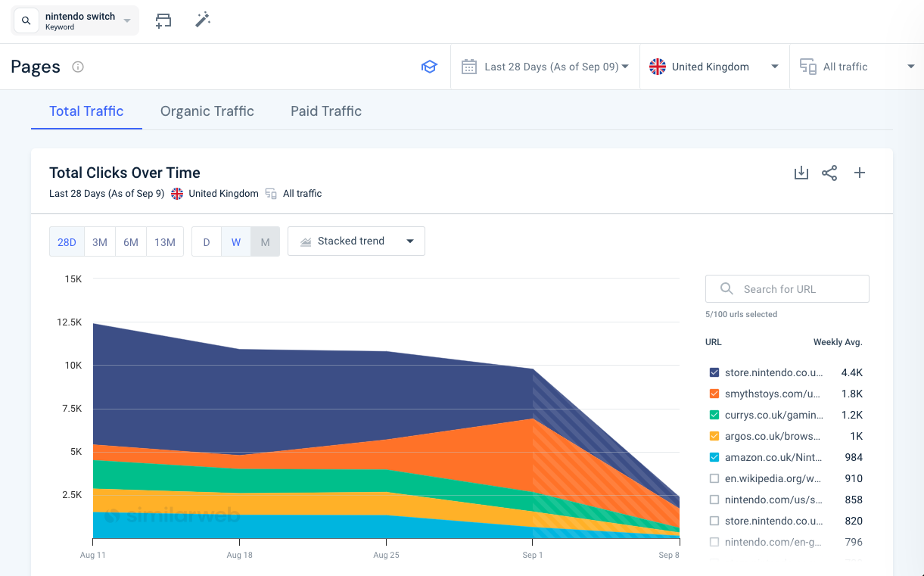Click the Search for URL field
924x576 pixels.
(x=787, y=289)
